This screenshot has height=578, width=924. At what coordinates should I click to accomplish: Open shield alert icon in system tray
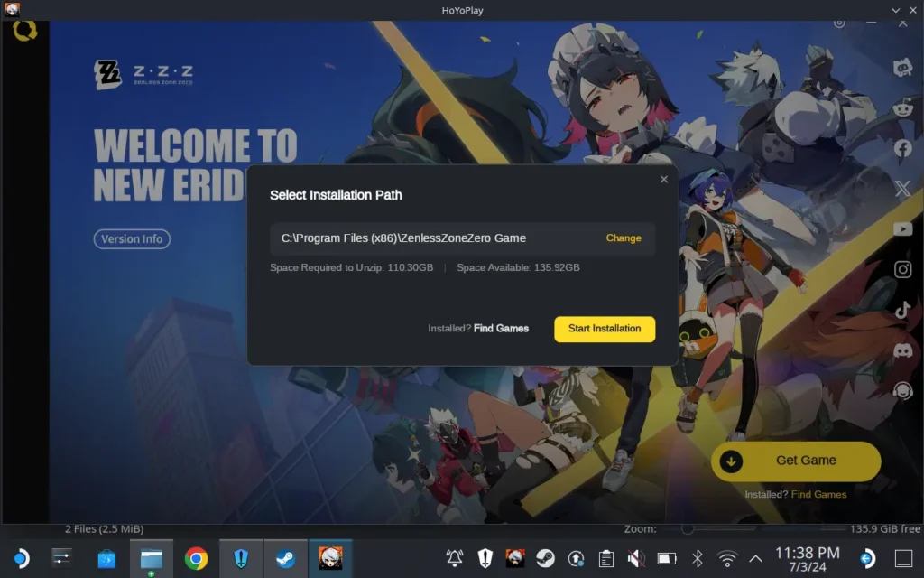[485, 558]
